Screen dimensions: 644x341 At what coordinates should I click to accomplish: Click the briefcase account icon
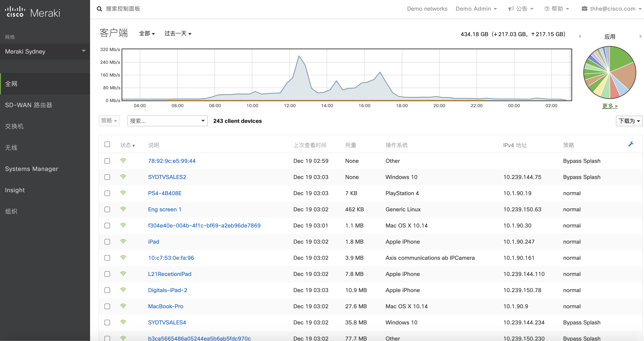coord(584,9)
